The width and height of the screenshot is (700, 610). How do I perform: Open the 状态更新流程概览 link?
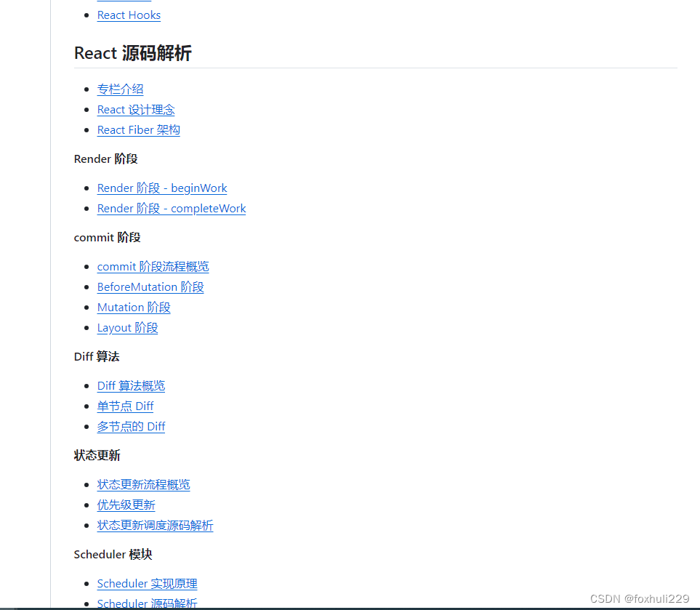coord(143,484)
